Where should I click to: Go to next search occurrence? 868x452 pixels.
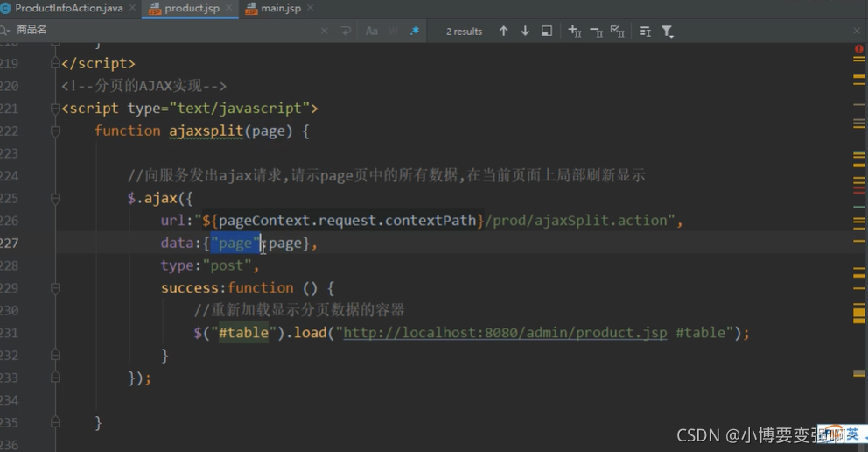coord(525,31)
